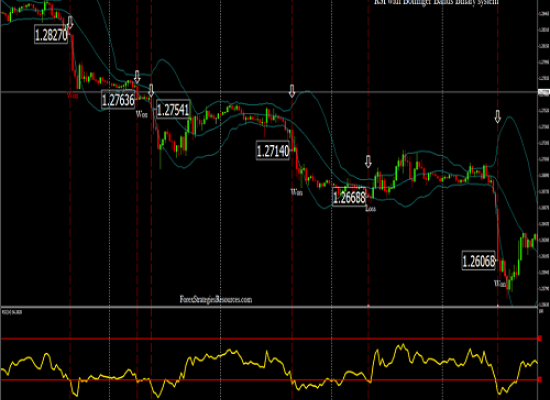Select the down arrow above the 1.26068 plunge
550x400 pixels.
coord(498,116)
